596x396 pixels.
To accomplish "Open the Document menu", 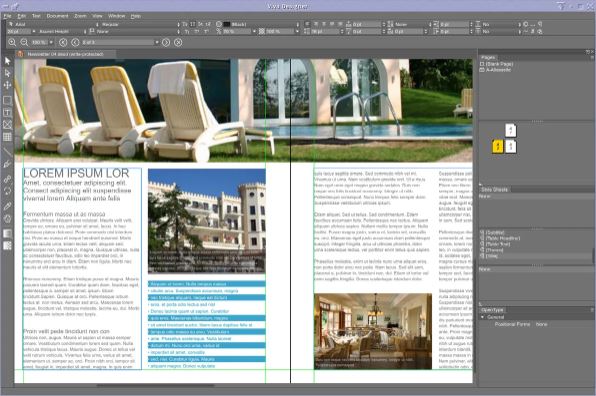I will [57, 16].
